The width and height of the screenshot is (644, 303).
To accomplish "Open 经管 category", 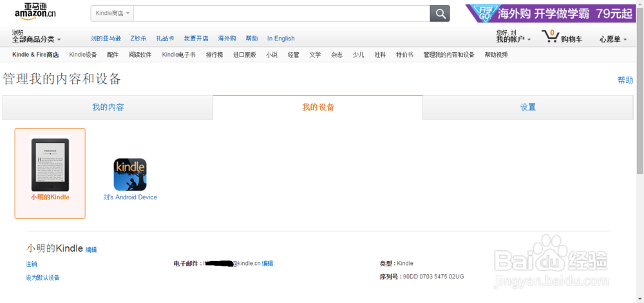I will tap(293, 55).
